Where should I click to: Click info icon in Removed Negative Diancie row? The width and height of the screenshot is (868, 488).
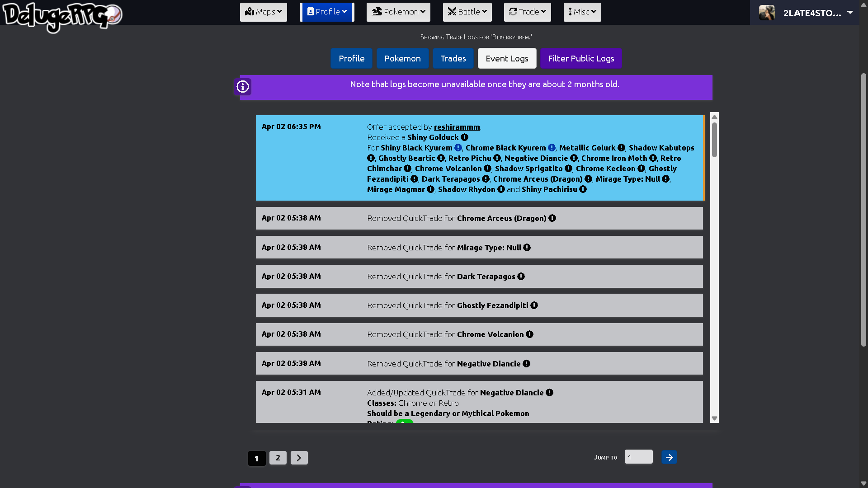click(527, 364)
